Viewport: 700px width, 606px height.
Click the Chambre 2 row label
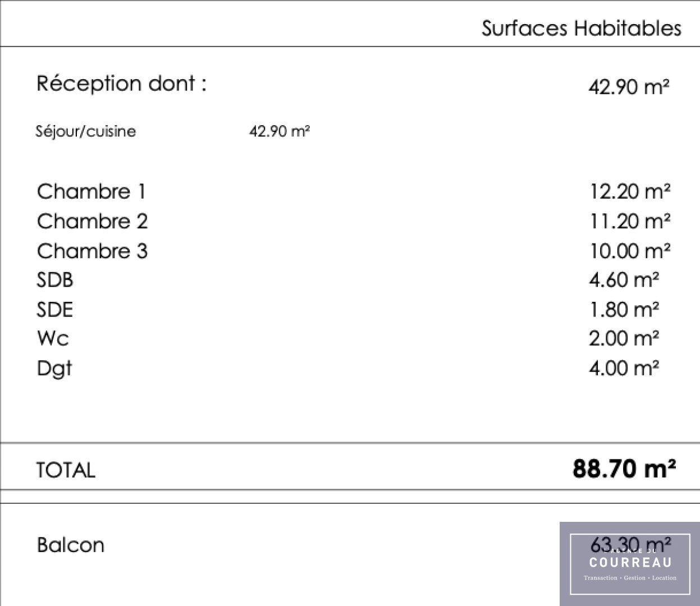click(x=93, y=222)
